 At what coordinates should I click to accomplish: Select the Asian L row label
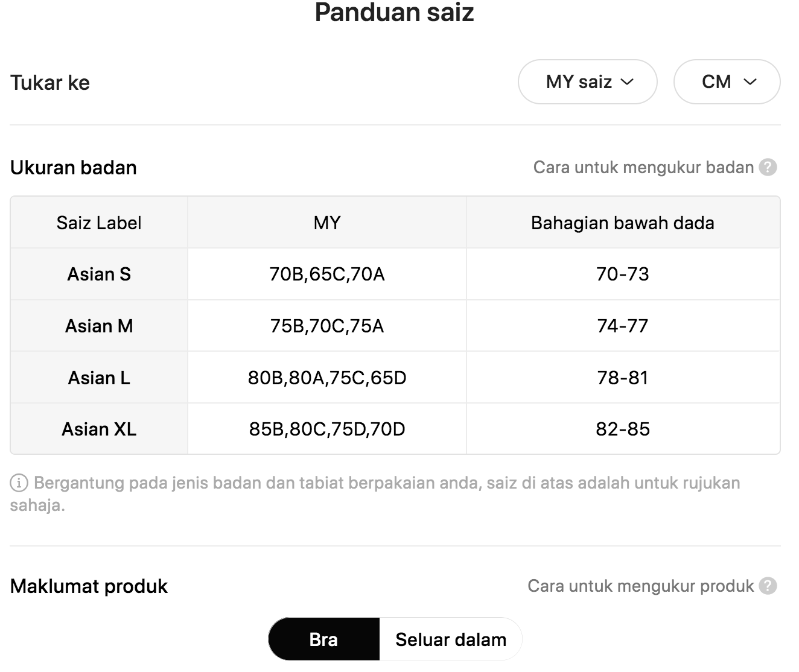pyautogui.click(x=99, y=378)
